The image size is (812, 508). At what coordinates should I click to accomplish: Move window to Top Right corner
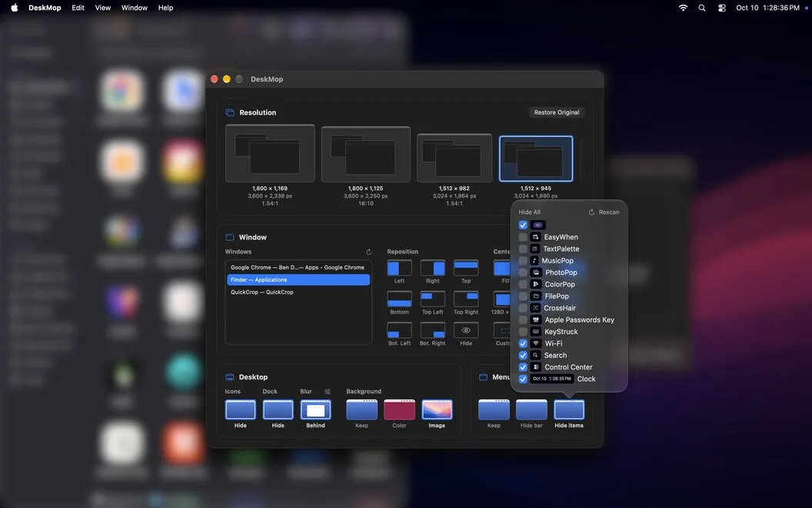[465, 299]
